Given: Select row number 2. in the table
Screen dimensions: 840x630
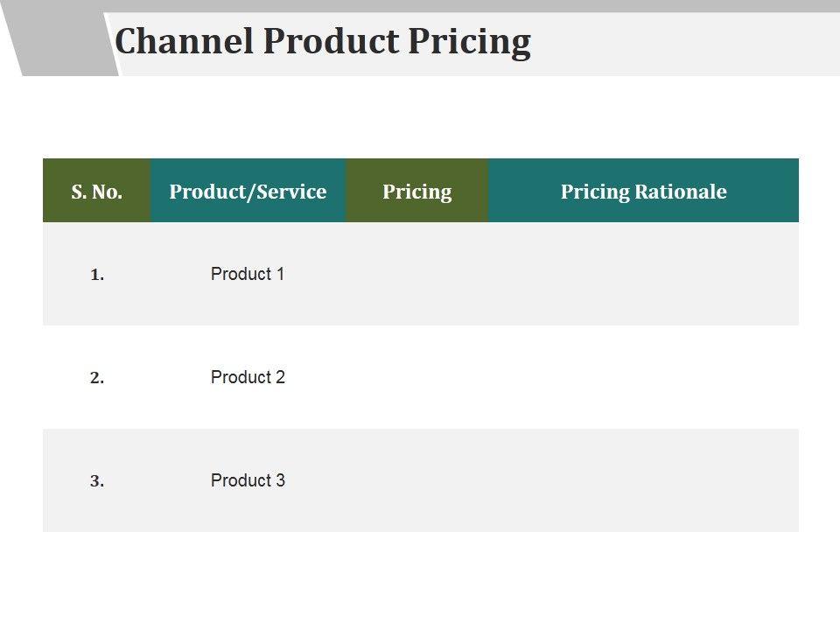Looking at the screenshot, I should (97, 378).
